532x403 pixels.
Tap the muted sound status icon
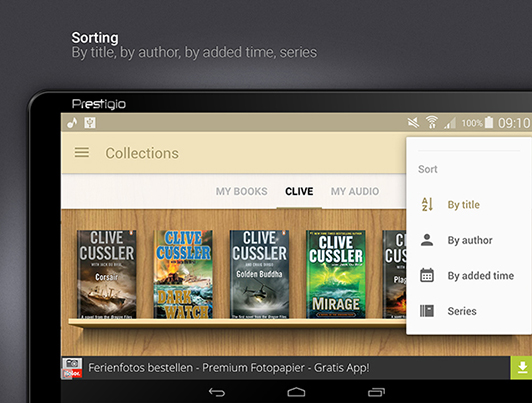pos(413,122)
